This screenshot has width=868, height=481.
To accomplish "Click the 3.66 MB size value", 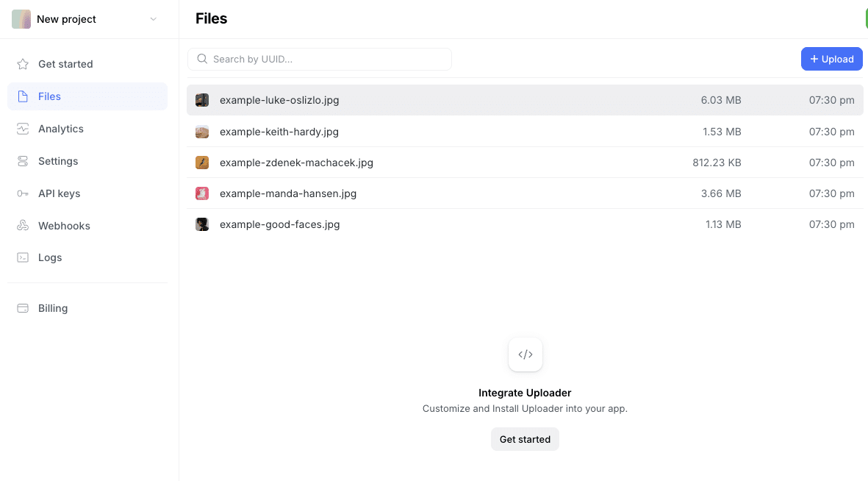I will (x=721, y=193).
